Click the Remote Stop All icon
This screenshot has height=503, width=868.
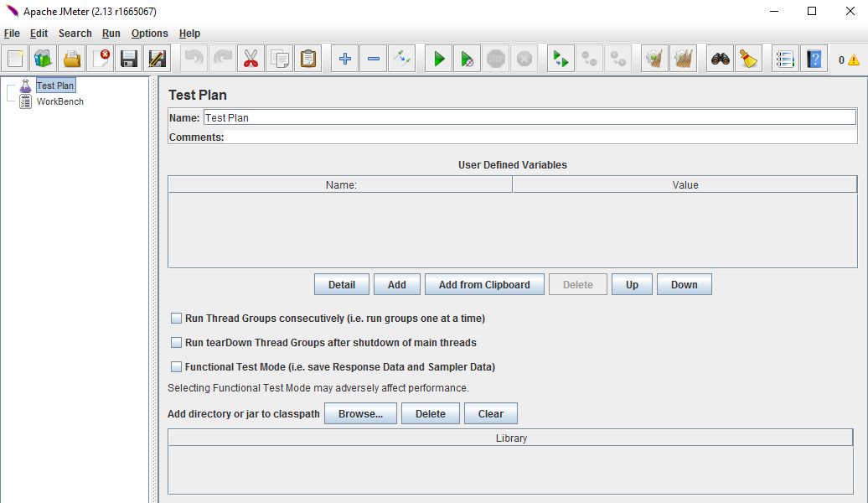click(590, 59)
